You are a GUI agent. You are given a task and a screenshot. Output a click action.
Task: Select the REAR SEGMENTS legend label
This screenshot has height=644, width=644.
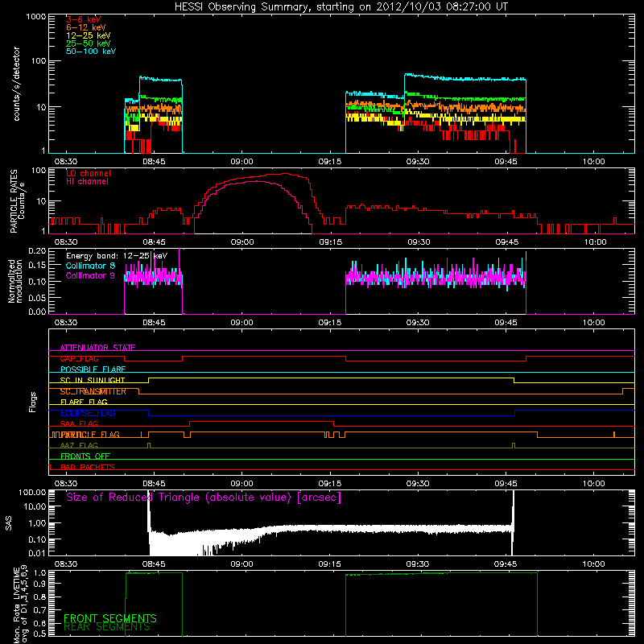(x=107, y=627)
